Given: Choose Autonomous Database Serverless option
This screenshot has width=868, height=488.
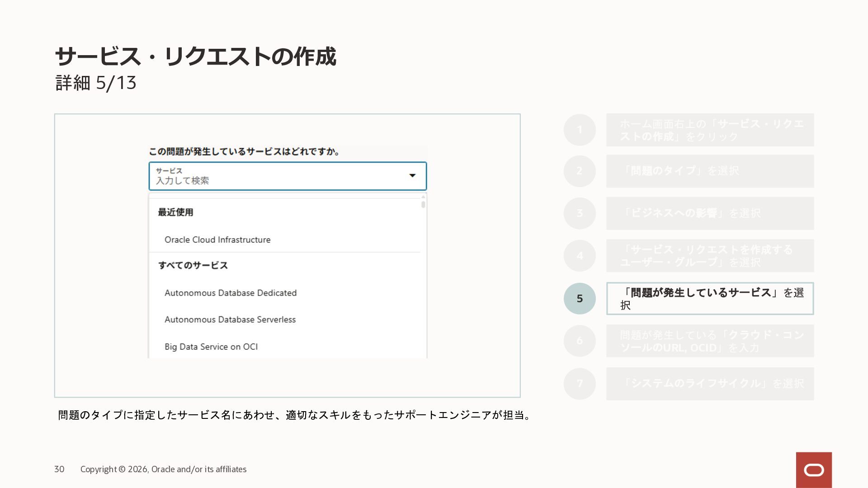Looking at the screenshot, I should tap(230, 319).
